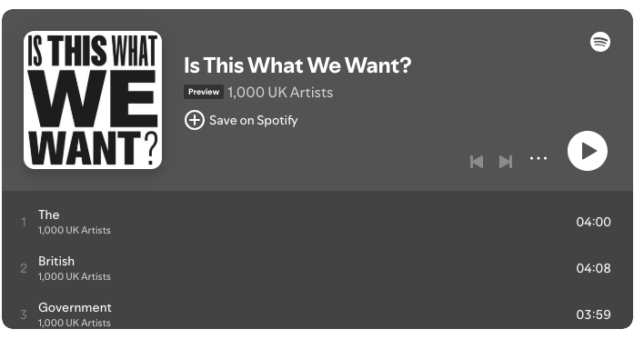Click the plus circle icon to save

click(x=195, y=120)
